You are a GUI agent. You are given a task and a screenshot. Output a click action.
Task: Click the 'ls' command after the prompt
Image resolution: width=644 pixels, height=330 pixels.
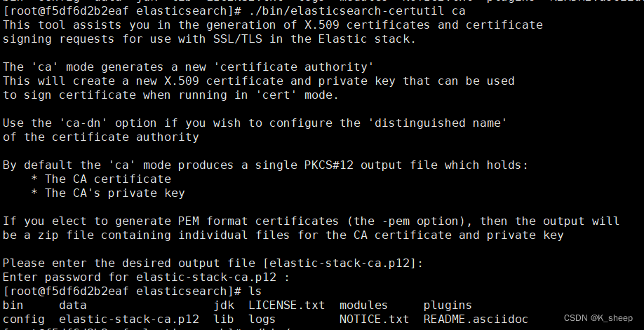pos(255,291)
